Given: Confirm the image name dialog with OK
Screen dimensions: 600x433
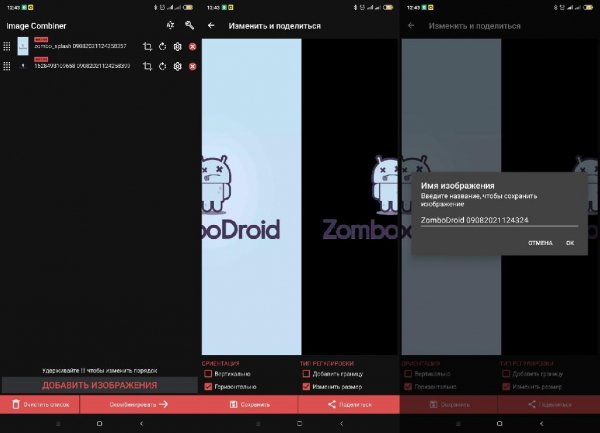Looking at the screenshot, I should pos(570,243).
